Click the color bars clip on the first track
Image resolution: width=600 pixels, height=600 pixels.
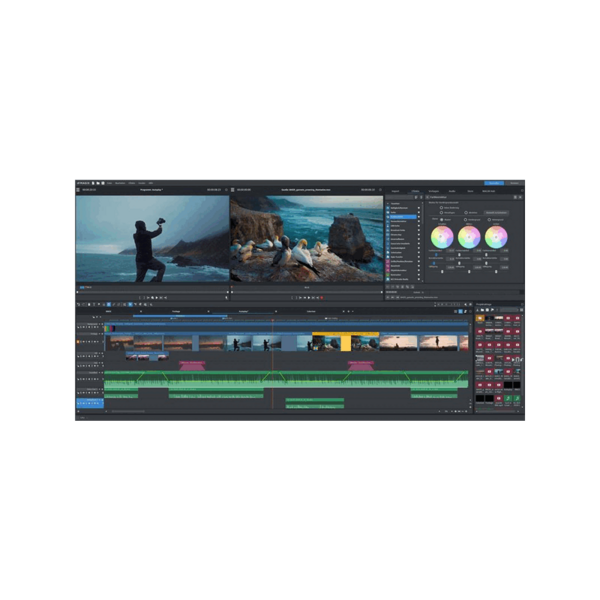[x=110, y=329]
